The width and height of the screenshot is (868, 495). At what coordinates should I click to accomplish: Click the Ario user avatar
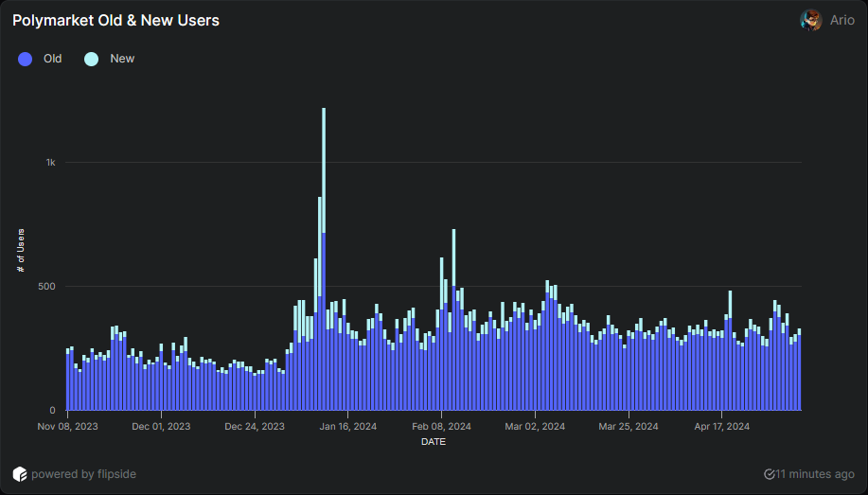click(x=810, y=21)
